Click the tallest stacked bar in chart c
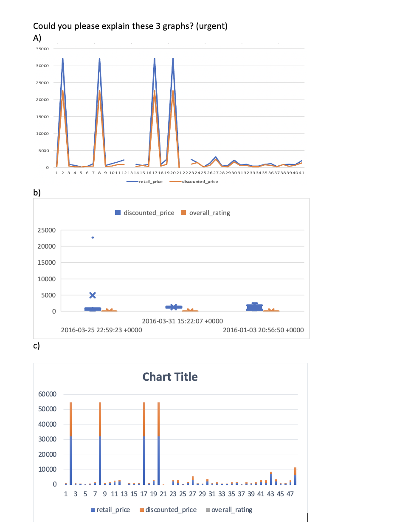 coord(70,442)
